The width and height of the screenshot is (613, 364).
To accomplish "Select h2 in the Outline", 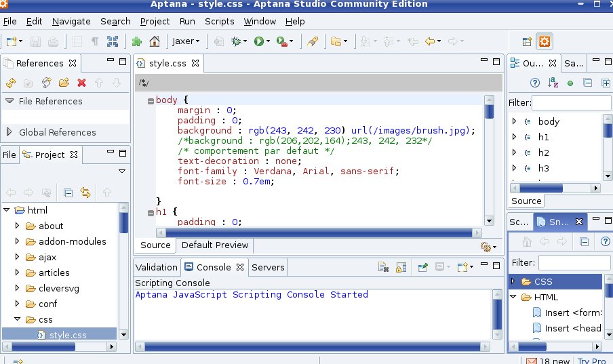I will click(543, 153).
